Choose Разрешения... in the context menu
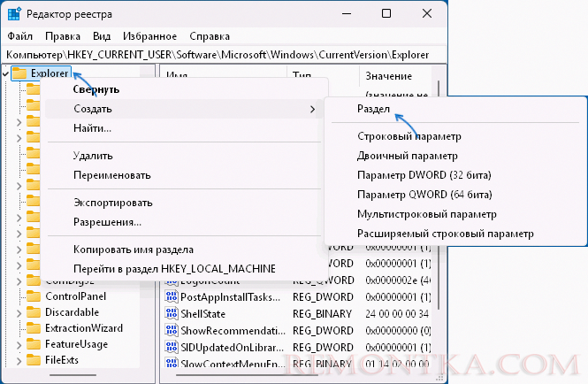The image size is (588, 384). [x=184, y=222]
